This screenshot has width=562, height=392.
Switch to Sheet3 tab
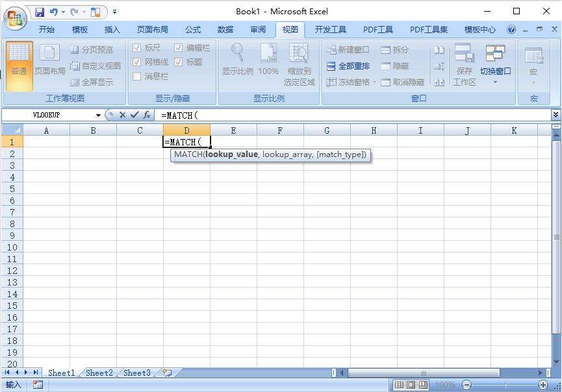pos(137,373)
